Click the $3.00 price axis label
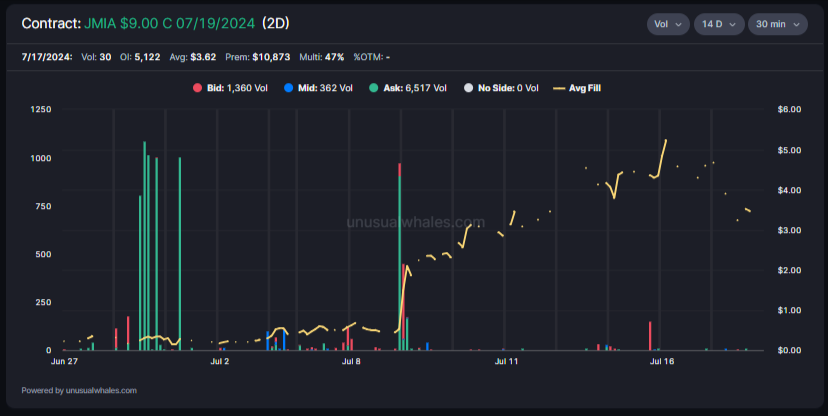Screen dimensions: 828x416 click(789, 230)
